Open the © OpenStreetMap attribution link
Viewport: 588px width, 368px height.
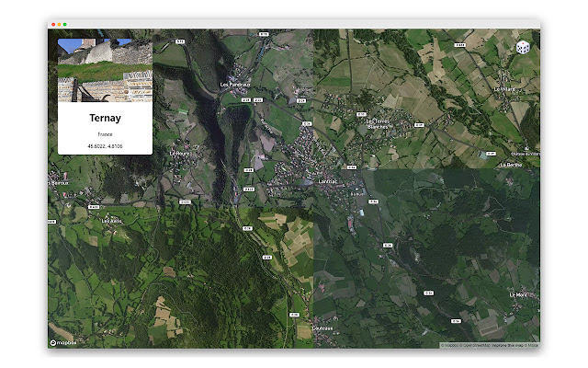475,346
